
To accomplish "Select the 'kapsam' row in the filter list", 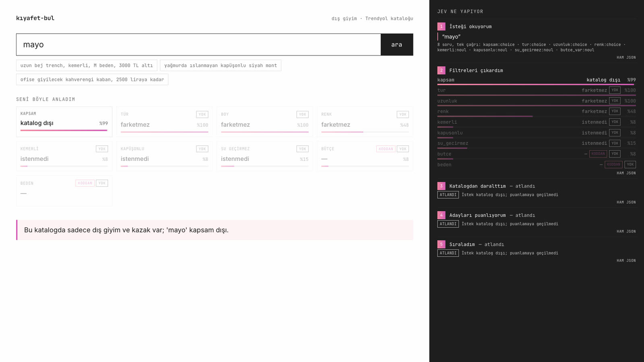I will point(537,80).
